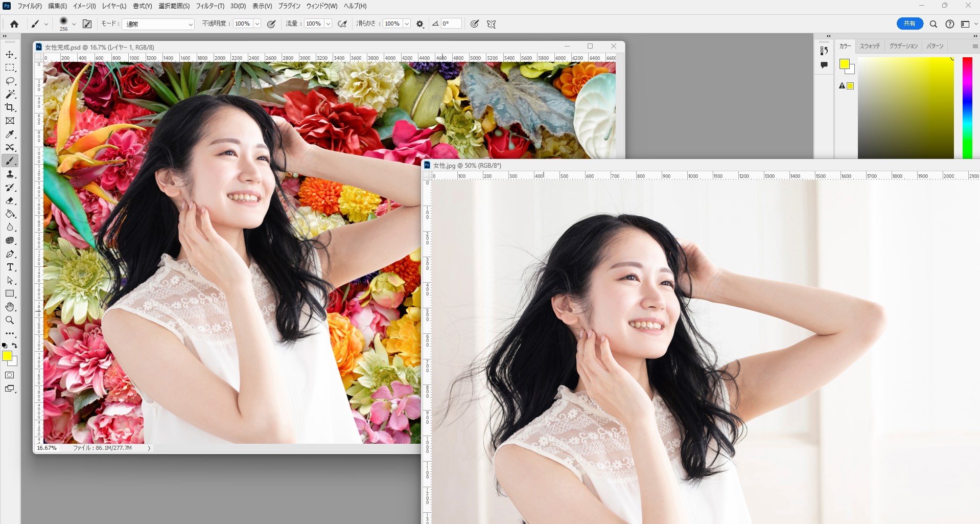980x524 pixels.
Task: Click foreground yellow swatch in toolbox
Action: (x=6, y=355)
